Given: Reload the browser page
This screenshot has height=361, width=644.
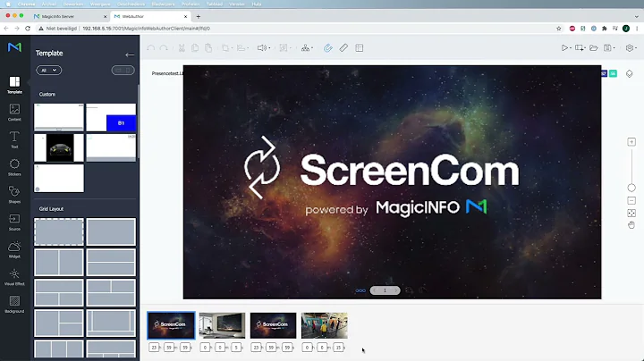Looking at the screenshot, I should point(28,29).
